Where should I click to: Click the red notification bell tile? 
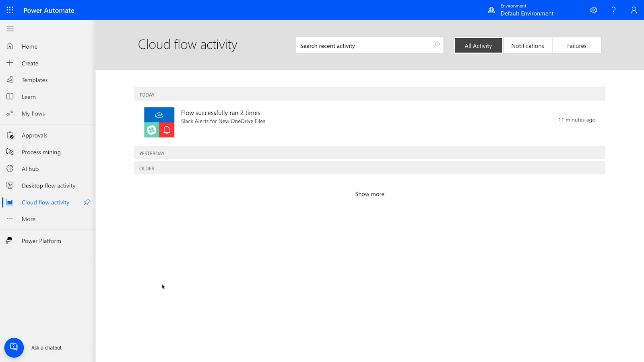pos(167,130)
